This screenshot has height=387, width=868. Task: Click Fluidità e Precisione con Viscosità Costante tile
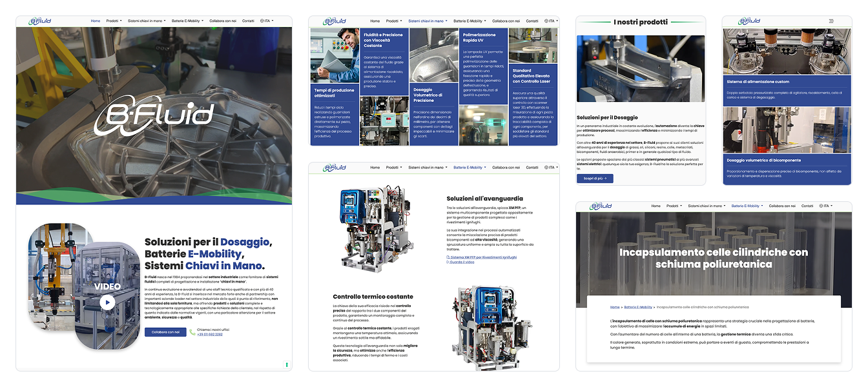coord(384,61)
